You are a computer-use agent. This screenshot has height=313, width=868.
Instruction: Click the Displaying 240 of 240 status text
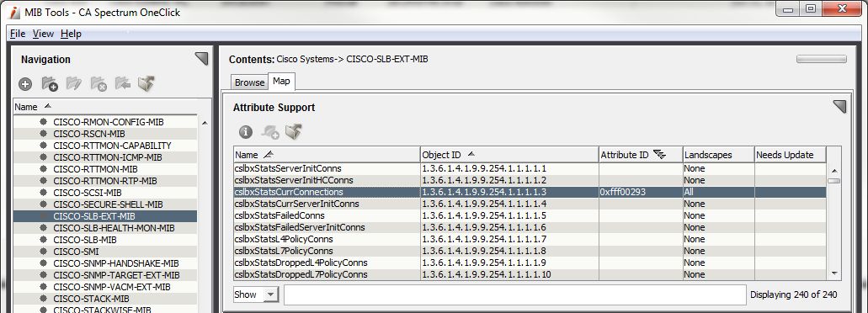[794, 294]
